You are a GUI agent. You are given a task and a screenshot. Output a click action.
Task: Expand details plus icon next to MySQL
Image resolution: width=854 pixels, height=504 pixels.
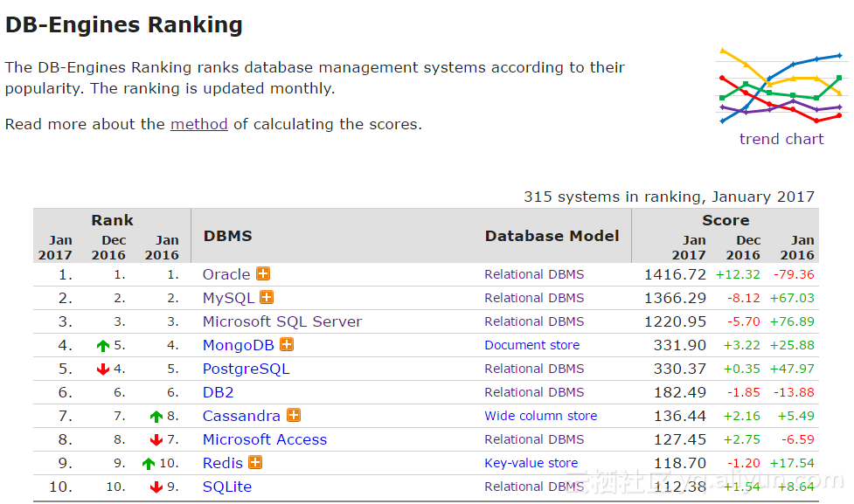267,297
